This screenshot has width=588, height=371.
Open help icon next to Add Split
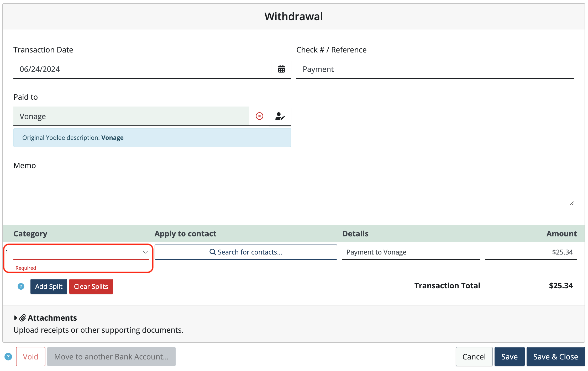click(20, 286)
